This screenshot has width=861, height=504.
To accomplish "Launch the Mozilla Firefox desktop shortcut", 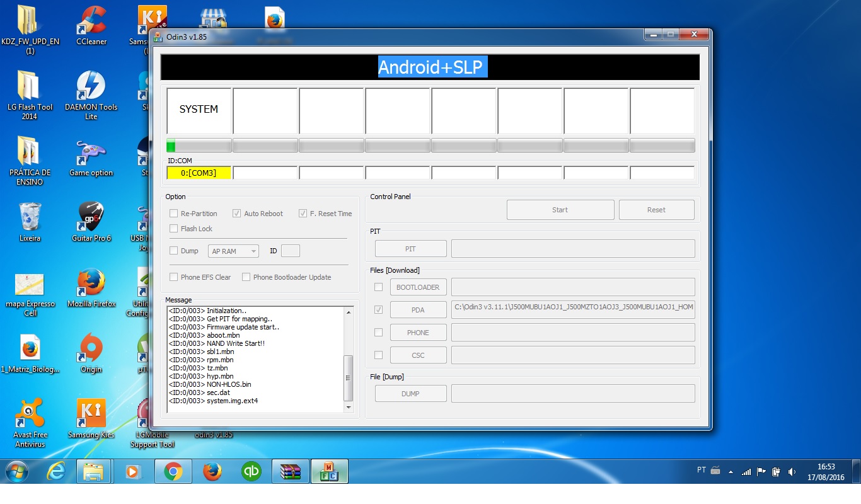I will point(91,289).
